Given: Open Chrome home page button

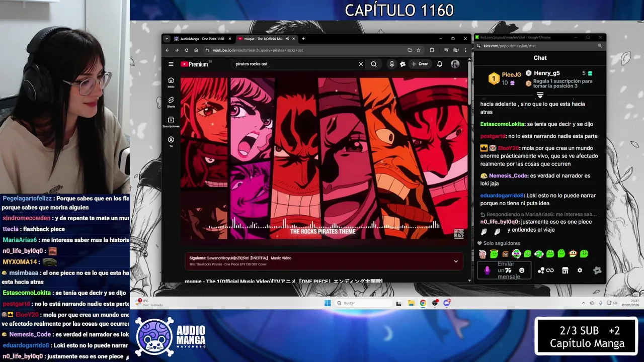Looking at the screenshot, I should tap(196, 50).
